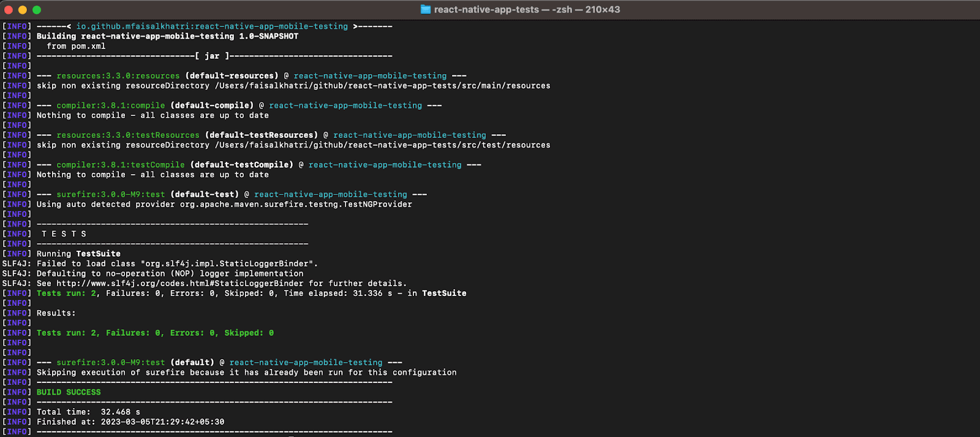This screenshot has width=980, height=437.
Task: Click 'Building react-native-app-mobile-testing 1.0-SNAPSHOT' line
Action: (x=167, y=36)
